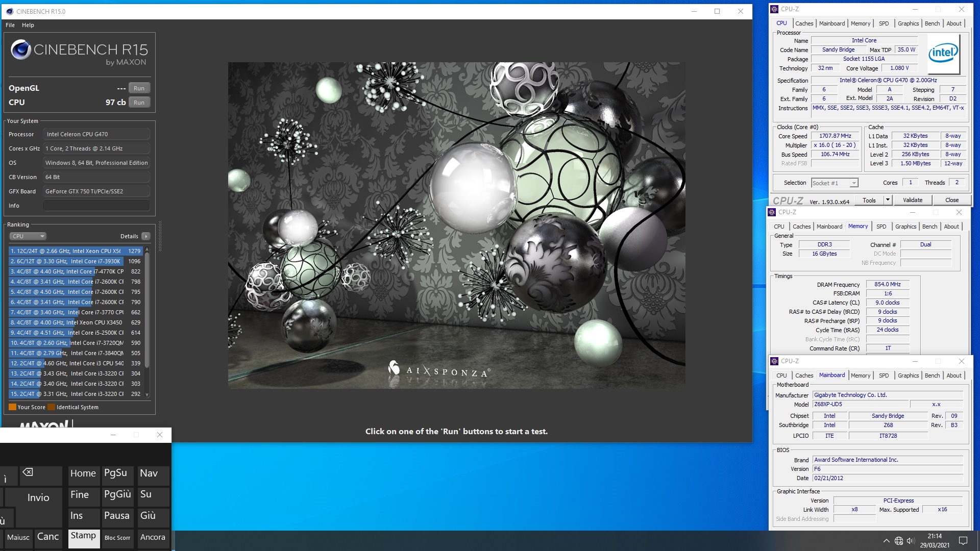
Task: Click middle CPU-Z Memory window title icon
Action: coord(772,212)
